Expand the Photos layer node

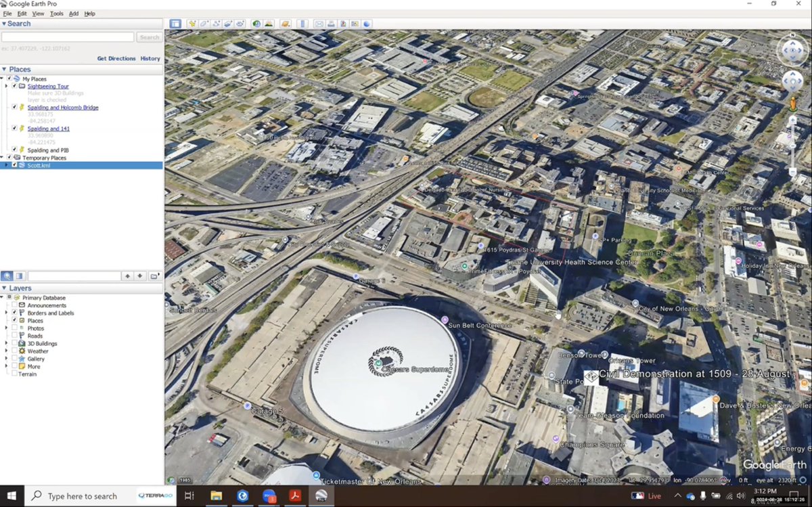[x=7, y=328]
